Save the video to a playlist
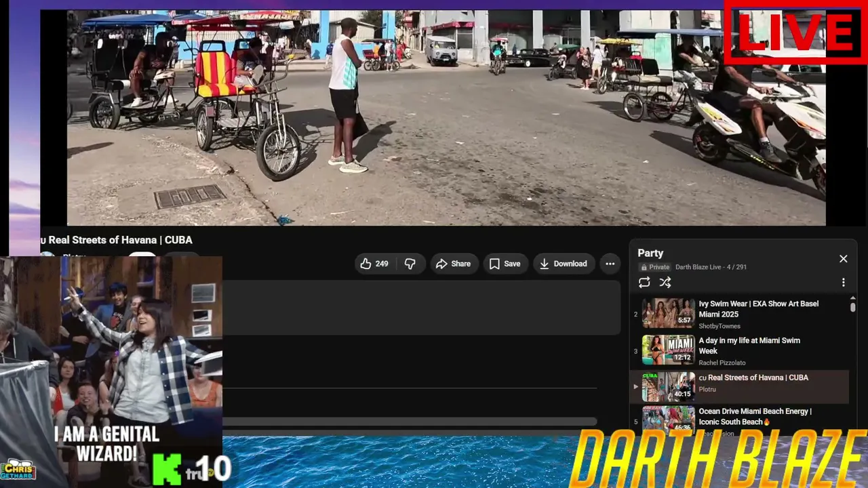Viewport: 868px width, 488px height. [x=505, y=264]
